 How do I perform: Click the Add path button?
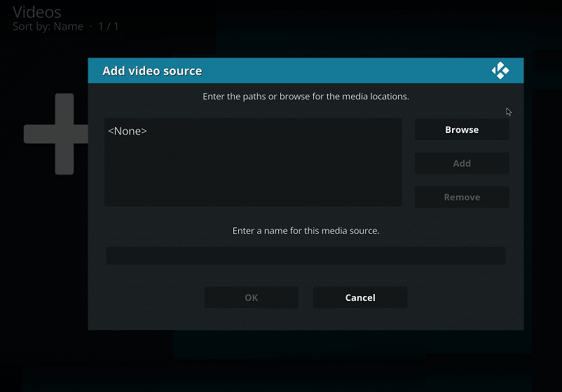point(462,163)
